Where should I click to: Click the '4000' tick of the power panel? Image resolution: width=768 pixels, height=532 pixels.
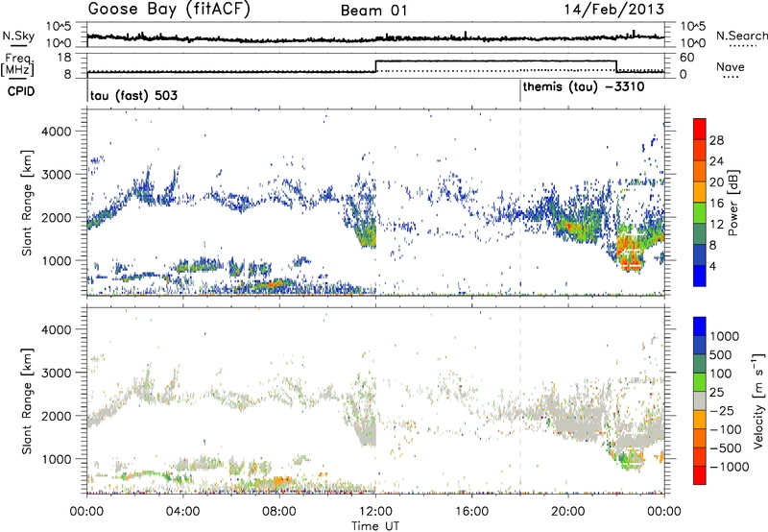pos(58,132)
